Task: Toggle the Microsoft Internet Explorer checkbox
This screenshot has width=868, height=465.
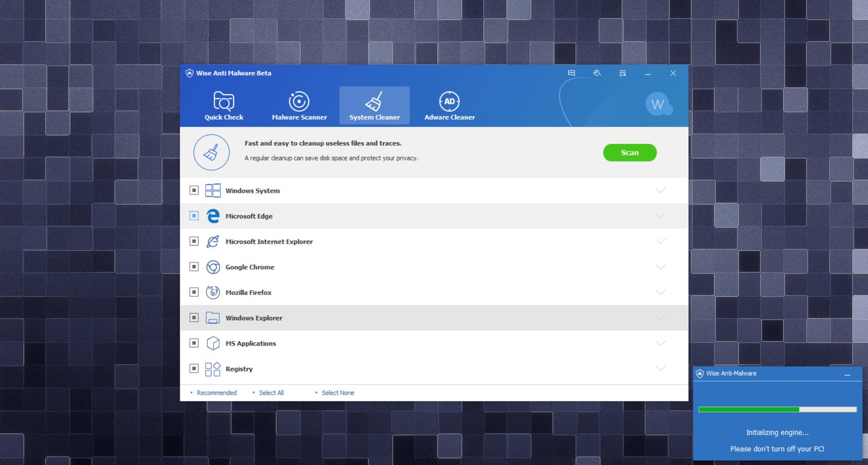Action: click(194, 241)
